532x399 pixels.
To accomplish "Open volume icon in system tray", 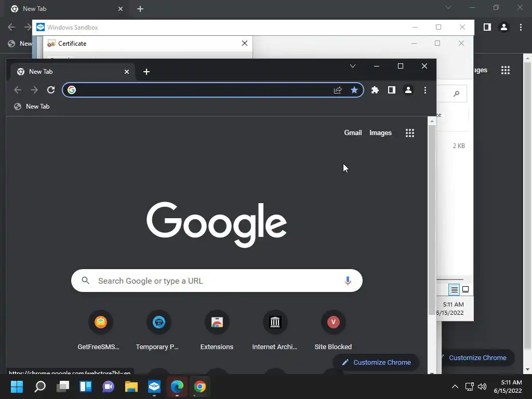I will pyautogui.click(x=482, y=387).
